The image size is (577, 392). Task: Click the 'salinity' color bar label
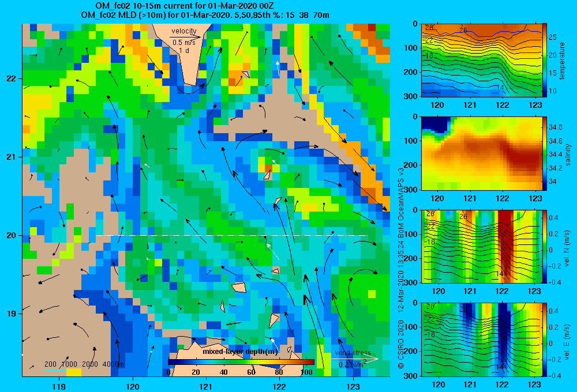click(x=567, y=155)
